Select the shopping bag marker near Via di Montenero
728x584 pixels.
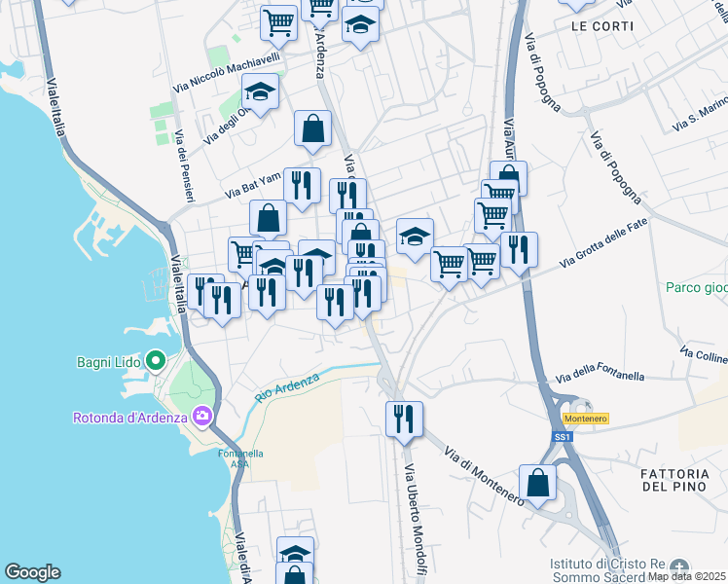click(537, 484)
